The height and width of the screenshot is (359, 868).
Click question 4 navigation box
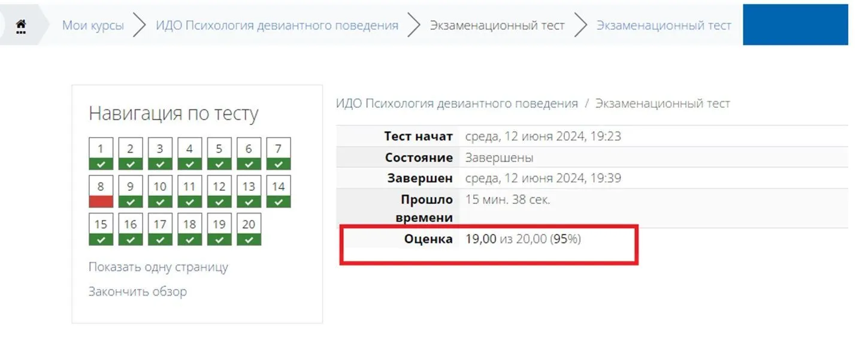pos(189,154)
